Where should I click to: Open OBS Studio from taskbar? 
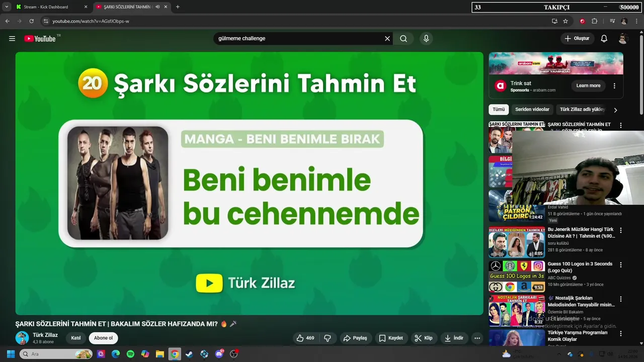tap(234, 354)
